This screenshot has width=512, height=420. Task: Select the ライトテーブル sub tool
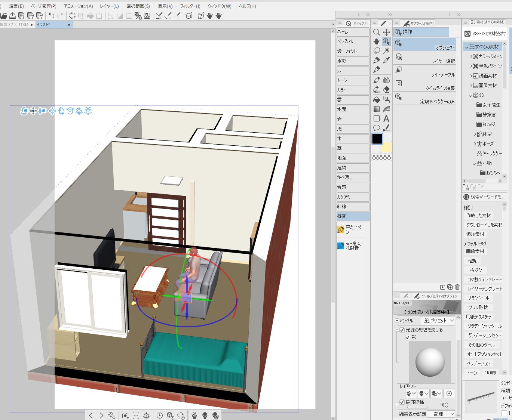pyautogui.click(x=424, y=71)
